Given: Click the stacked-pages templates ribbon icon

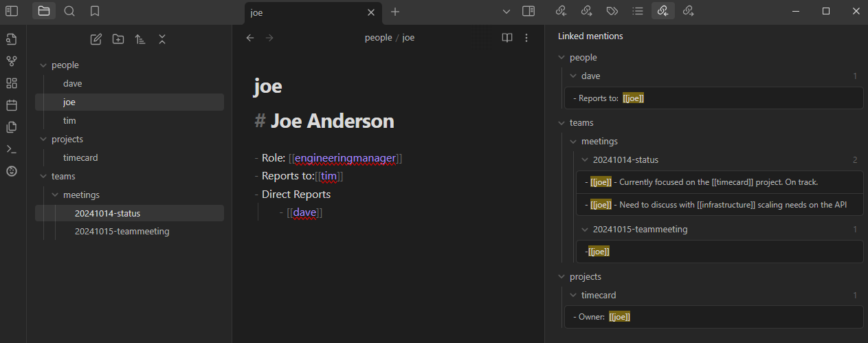Looking at the screenshot, I should 11,127.
